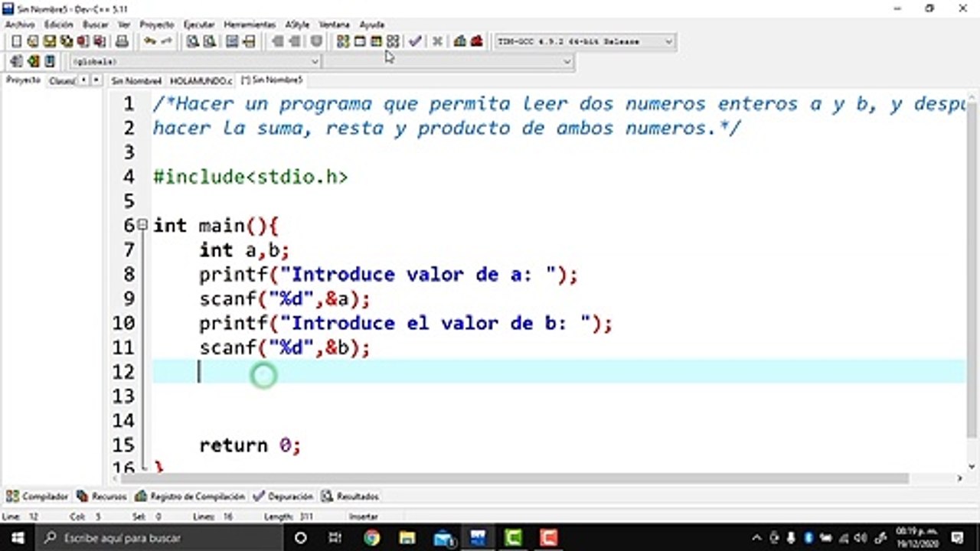Click the Close file toolbar icon
This screenshot has height=551, width=980.
pos(83,41)
